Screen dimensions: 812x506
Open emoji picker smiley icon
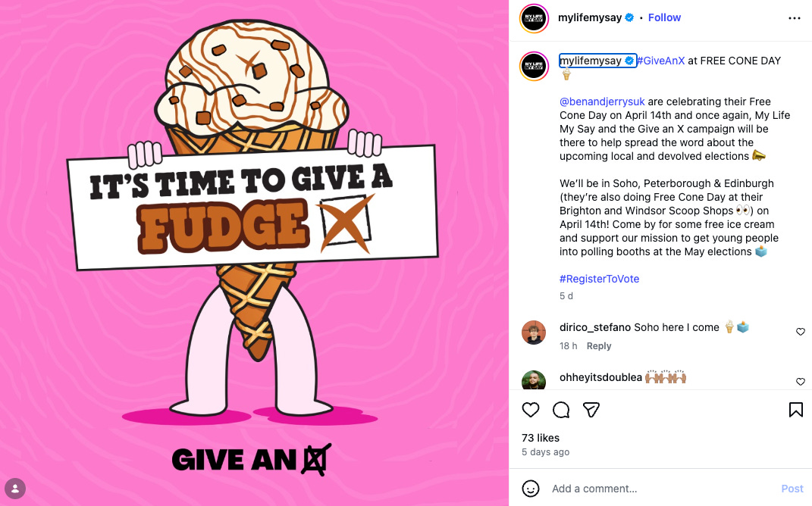[530, 489]
